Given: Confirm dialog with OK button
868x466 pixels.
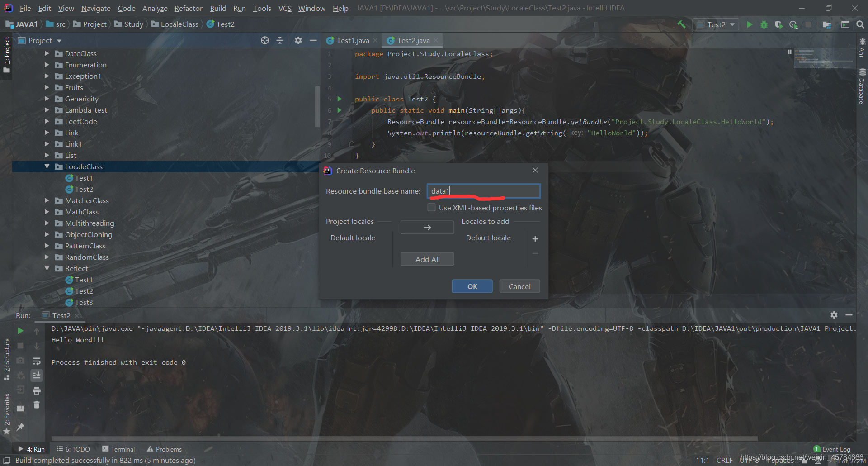Looking at the screenshot, I should point(472,286).
